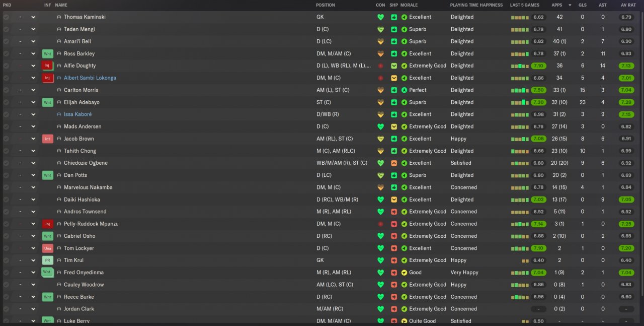Click Alfie Doughty's red injured condition icon
Image resolution: width=644 pixels, height=326 pixels.
380,66
